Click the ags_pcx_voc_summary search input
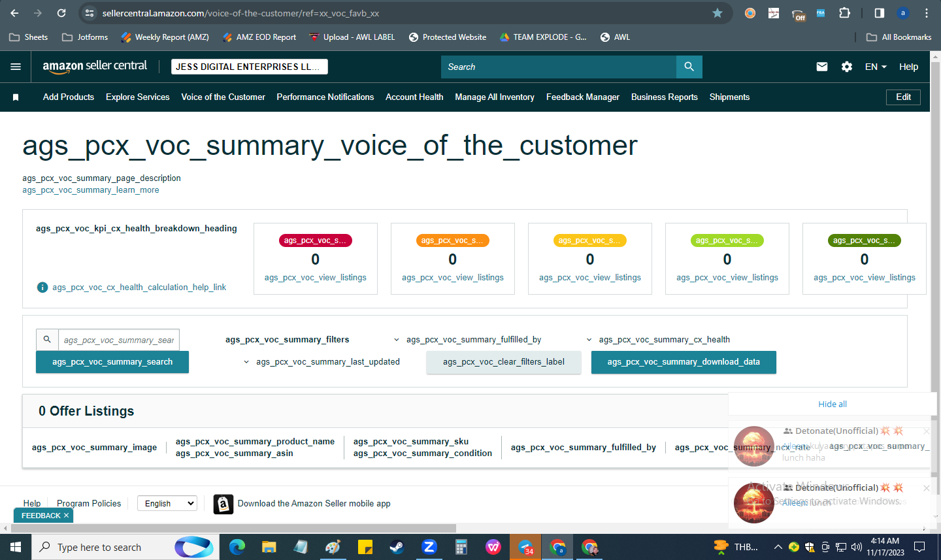941x560 pixels. click(x=118, y=340)
